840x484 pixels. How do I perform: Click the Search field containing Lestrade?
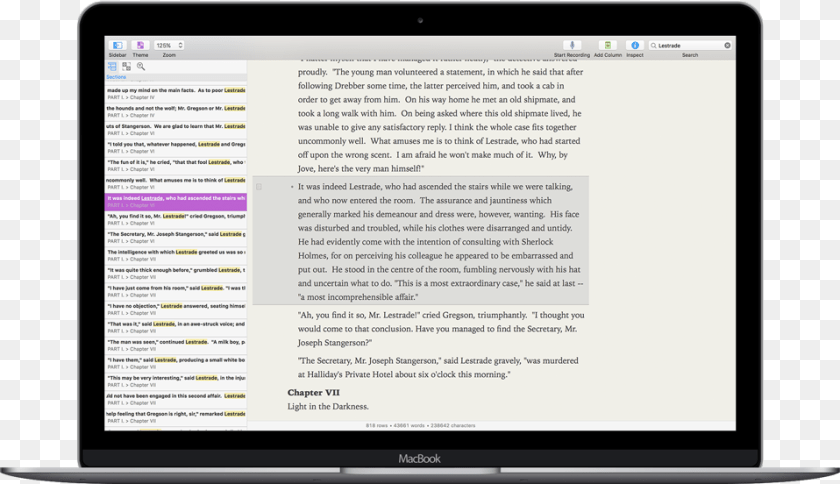[690, 46]
